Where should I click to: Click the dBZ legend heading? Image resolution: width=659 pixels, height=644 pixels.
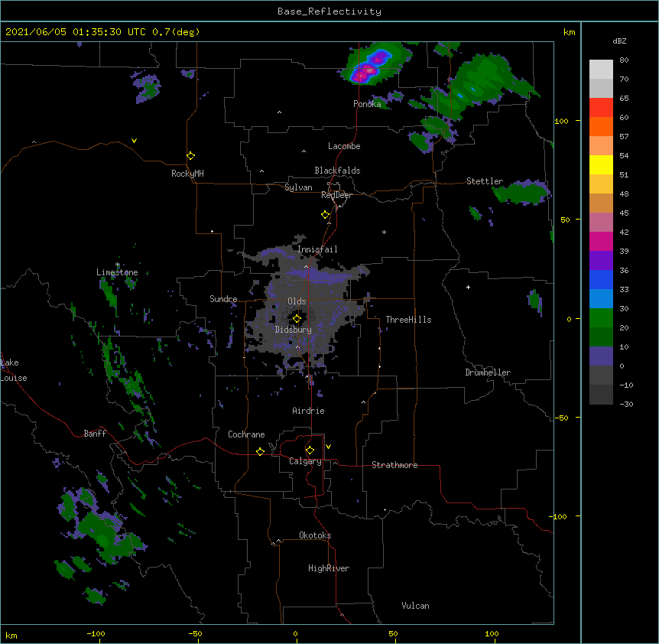[x=619, y=41]
